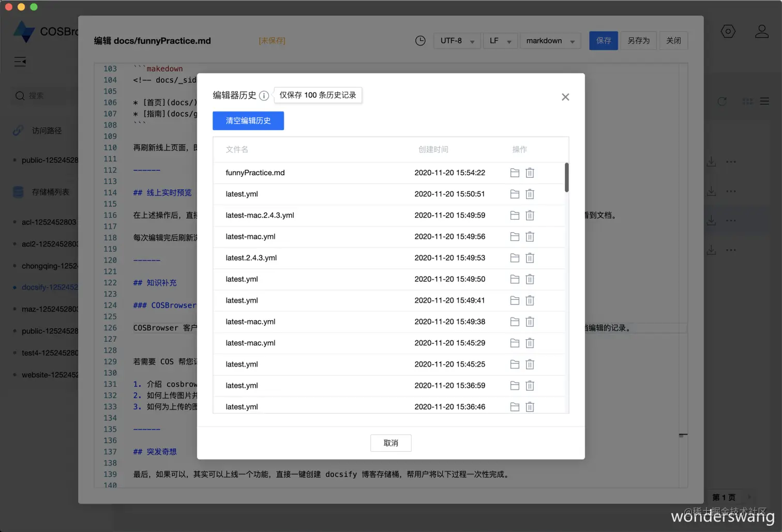Open the UTF-8 encoding dropdown
The height and width of the screenshot is (532, 782).
(457, 41)
